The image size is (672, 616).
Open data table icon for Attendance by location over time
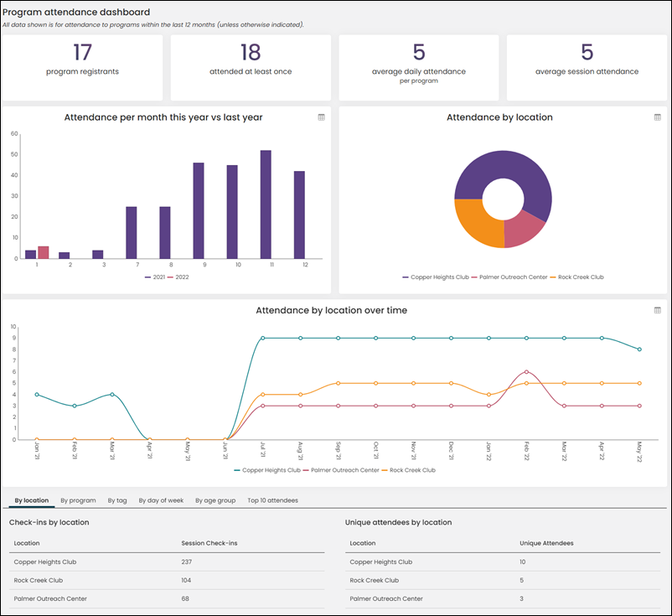tap(658, 310)
